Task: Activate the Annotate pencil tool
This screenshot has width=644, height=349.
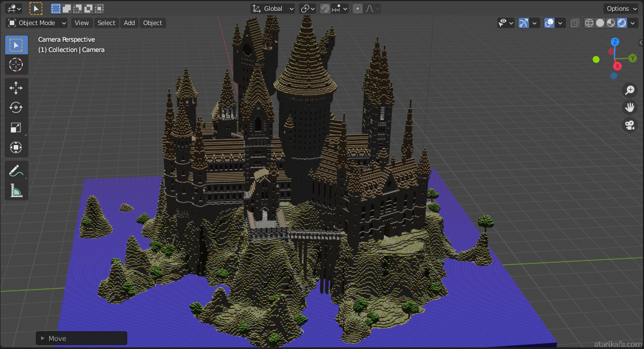Action: click(16, 171)
